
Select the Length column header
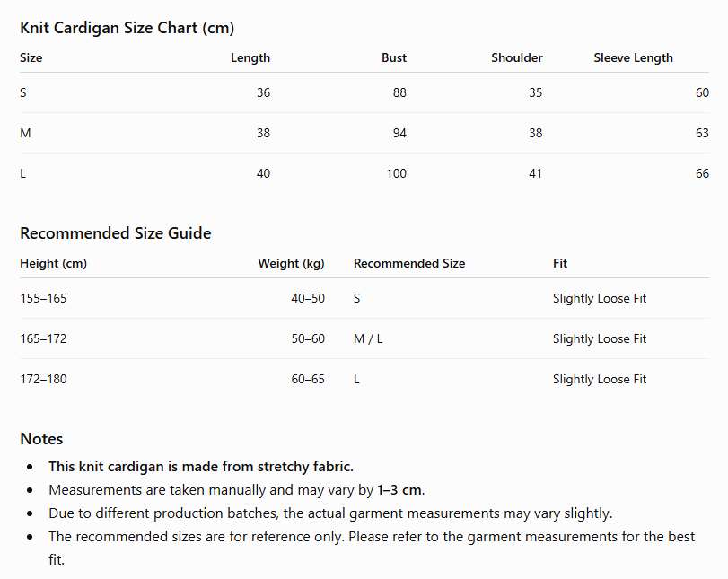pos(250,58)
